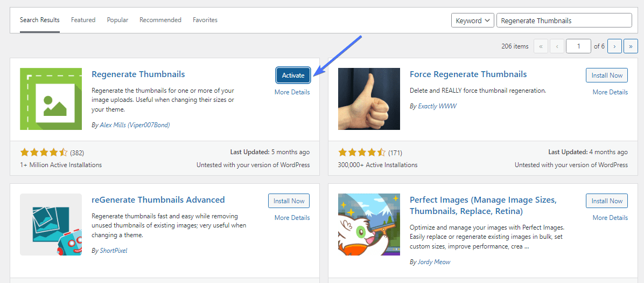The image size is (644, 283).
Task: Activate the Regenerate Thumbnails plugin
Action: click(x=293, y=75)
